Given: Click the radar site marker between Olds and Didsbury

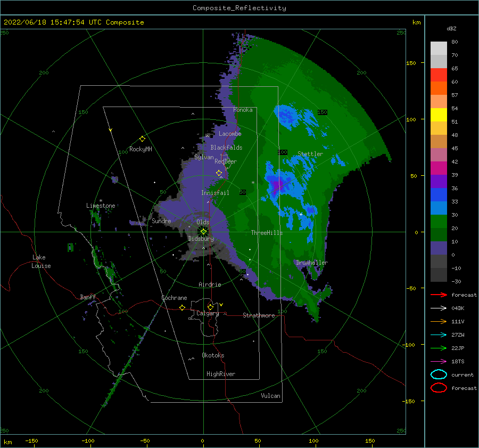Looking at the screenshot, I should (203, 232).
